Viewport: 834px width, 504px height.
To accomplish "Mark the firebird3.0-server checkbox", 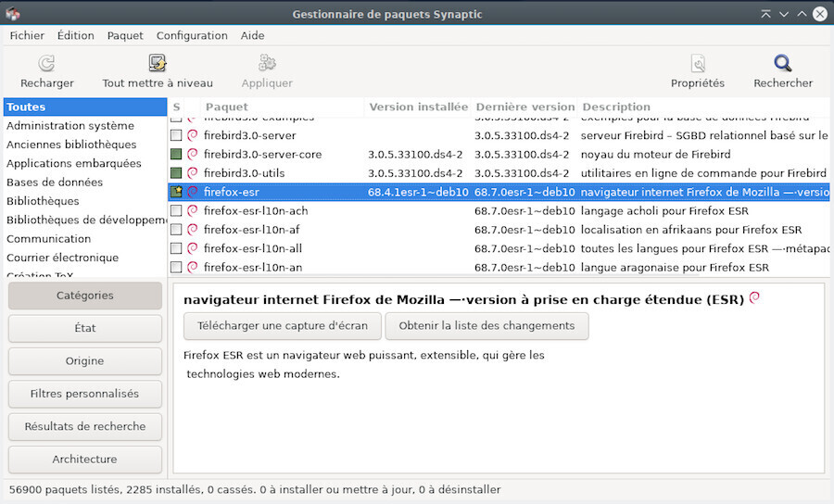I will [176, 135].
